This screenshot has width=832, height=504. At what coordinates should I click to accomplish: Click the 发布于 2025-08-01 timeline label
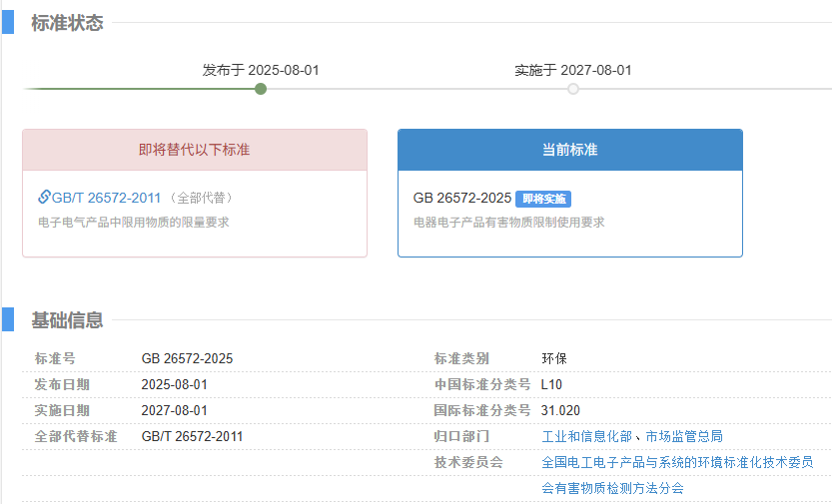pos(261,70)
